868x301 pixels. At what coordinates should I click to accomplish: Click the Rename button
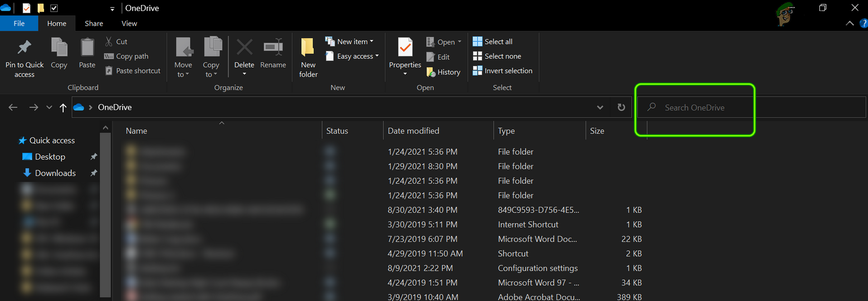273,53
